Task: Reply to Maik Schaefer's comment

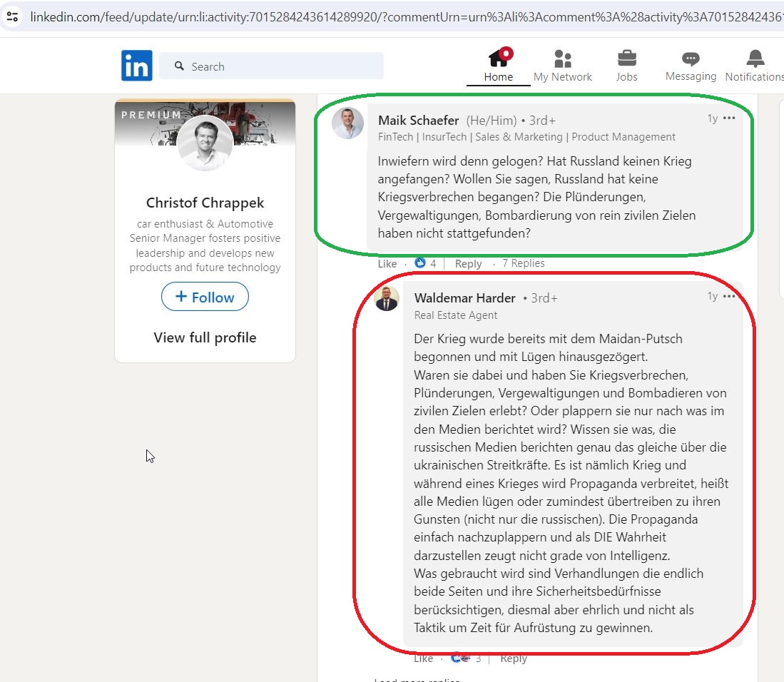Action: coord(468,263)
